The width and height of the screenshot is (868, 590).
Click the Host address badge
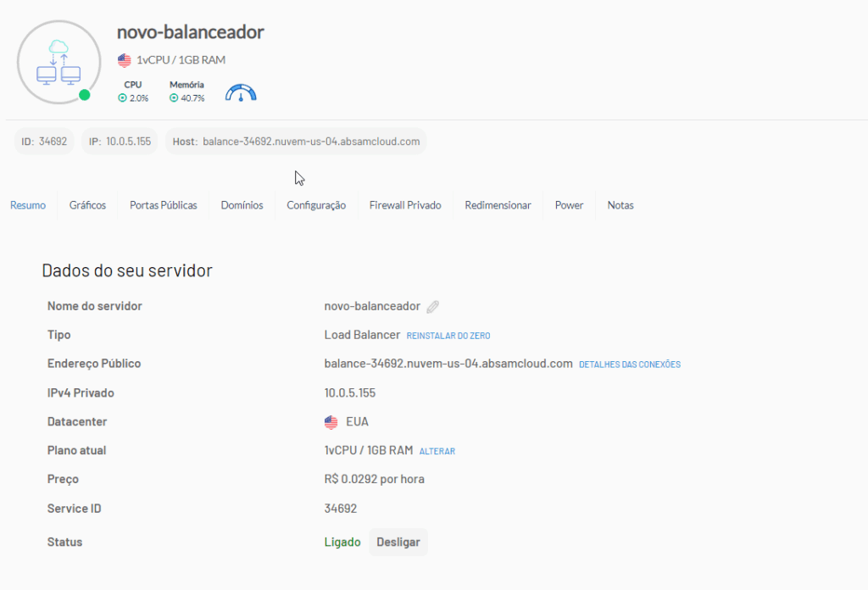click(x=296, y=142)
